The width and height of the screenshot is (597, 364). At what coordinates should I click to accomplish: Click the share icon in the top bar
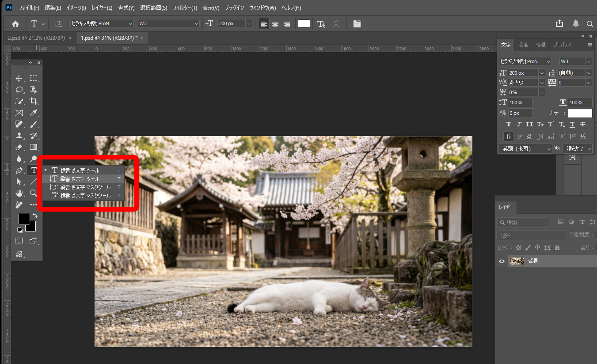pos(559,23)
